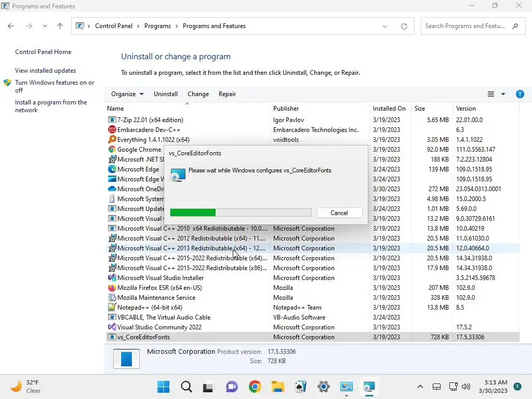This screenshot has height=399, width=532.
Task: Open Windows Start menu on taskbar
Action: pos(163,387)
